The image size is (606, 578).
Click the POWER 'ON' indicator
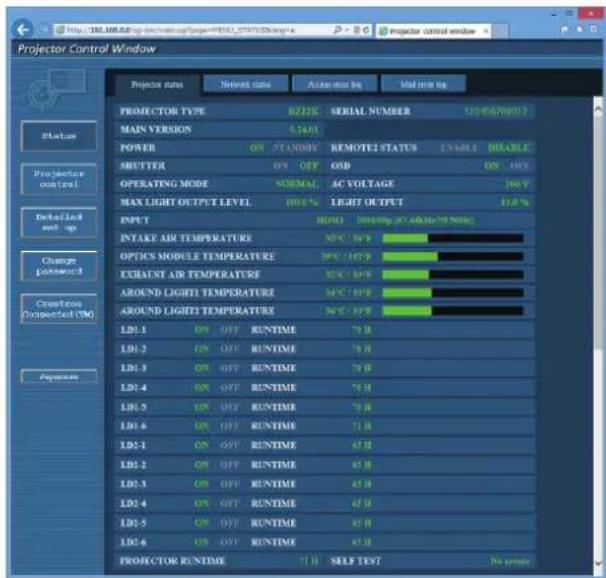point(257,148)
